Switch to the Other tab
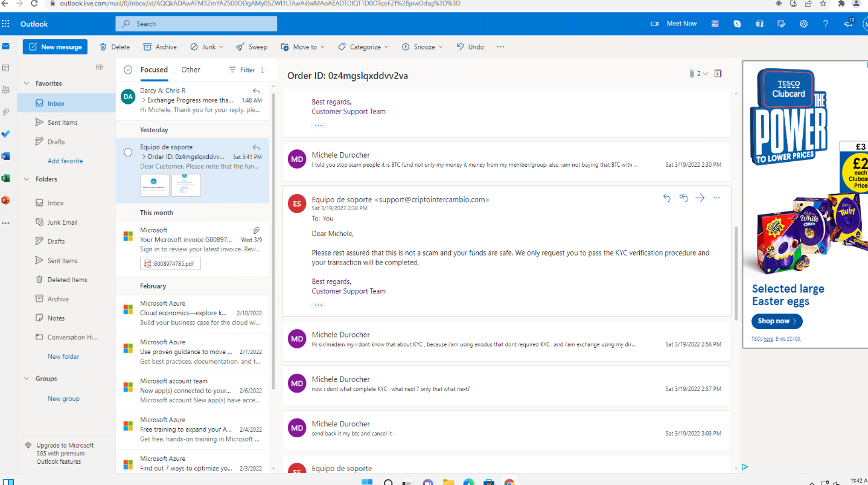The width and height of the screenshot is (868, 485). pyautogui.click(x=191, y=70)
